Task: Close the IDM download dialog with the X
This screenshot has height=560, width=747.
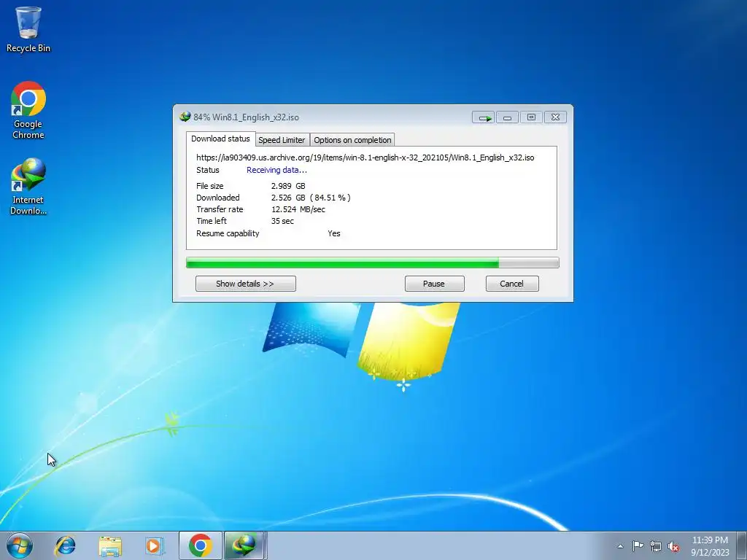Action: point(555,117)
